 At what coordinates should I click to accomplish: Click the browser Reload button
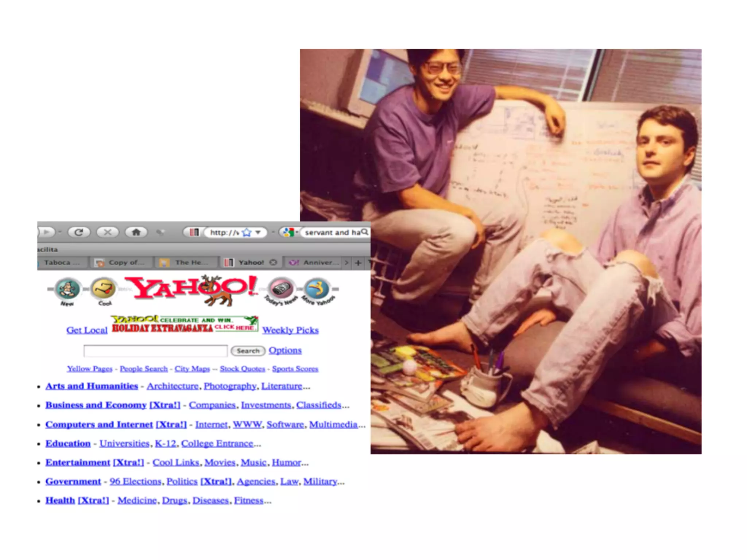click(79, 232)
